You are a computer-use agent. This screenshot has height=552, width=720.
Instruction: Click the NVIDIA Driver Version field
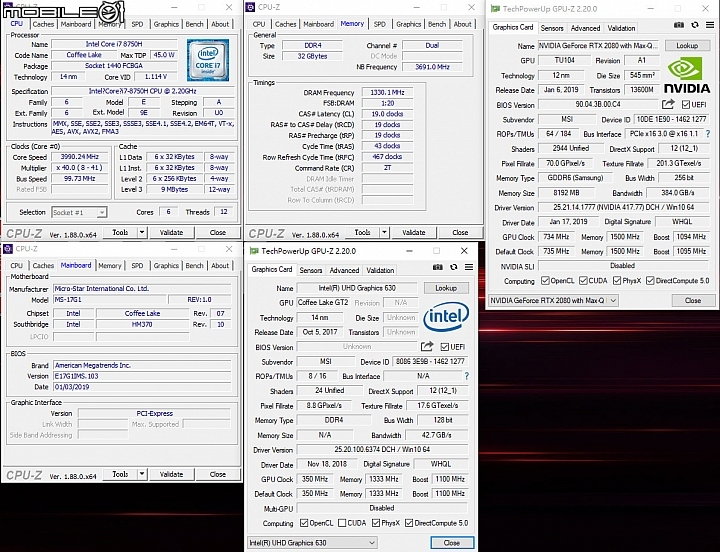click(624, 207)
